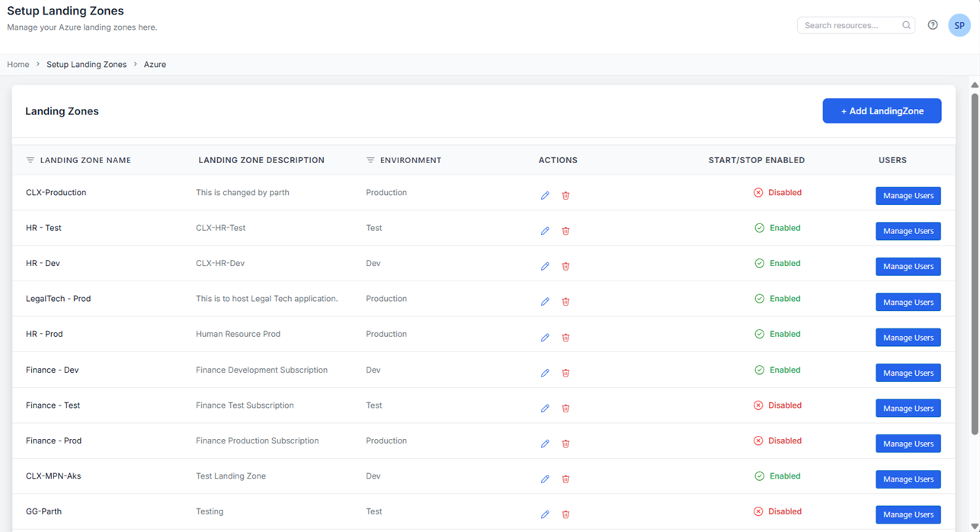Screen dimensions: 980x532
Task: Edit the Finance - Dev landing zone
Action: [x=545, y=373]
